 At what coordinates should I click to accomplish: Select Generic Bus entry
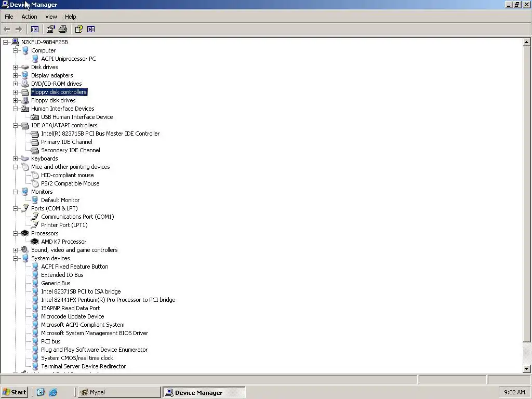(56, 283)
